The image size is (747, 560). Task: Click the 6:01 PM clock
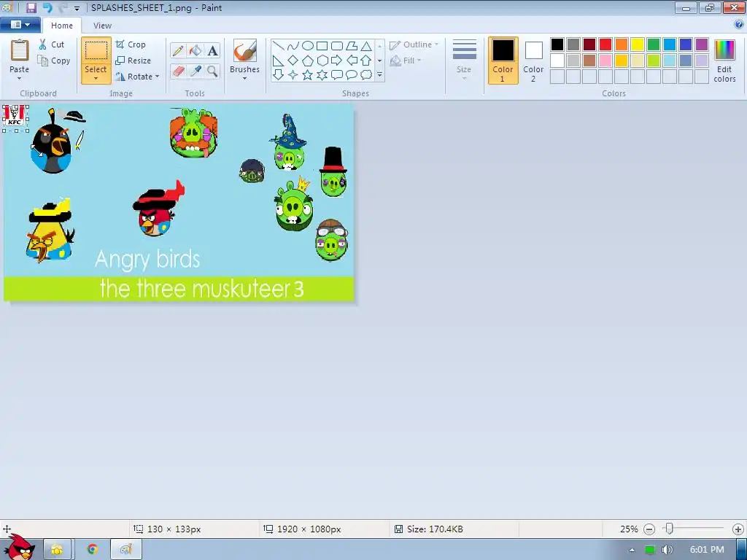point(706,550)
